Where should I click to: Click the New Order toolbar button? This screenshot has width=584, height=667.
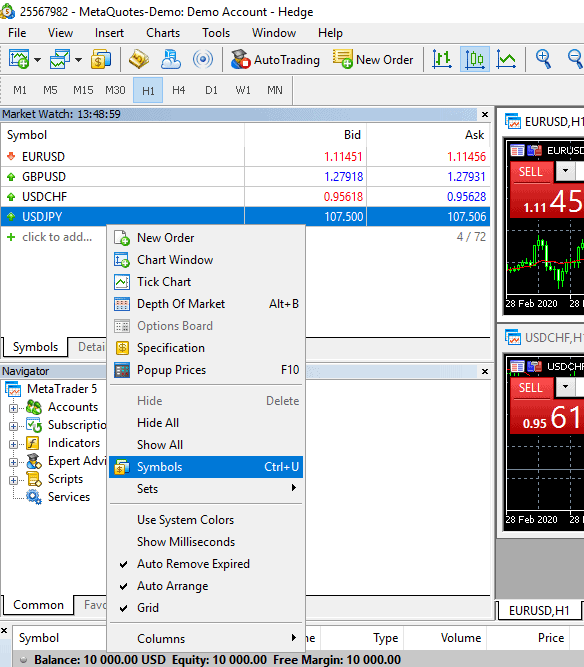(373, 60)
